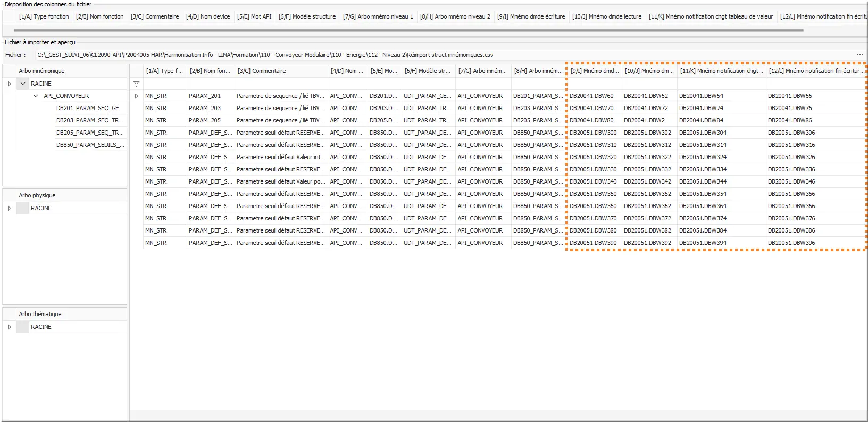Click the Arbo mnémonique panel header

pos(64,71)
